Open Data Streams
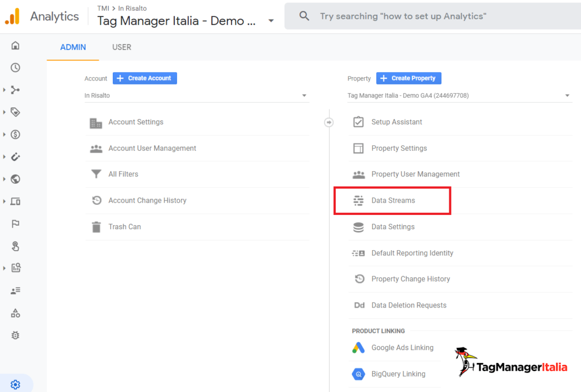Screen dimensions: 581x392 coord(393,200)
